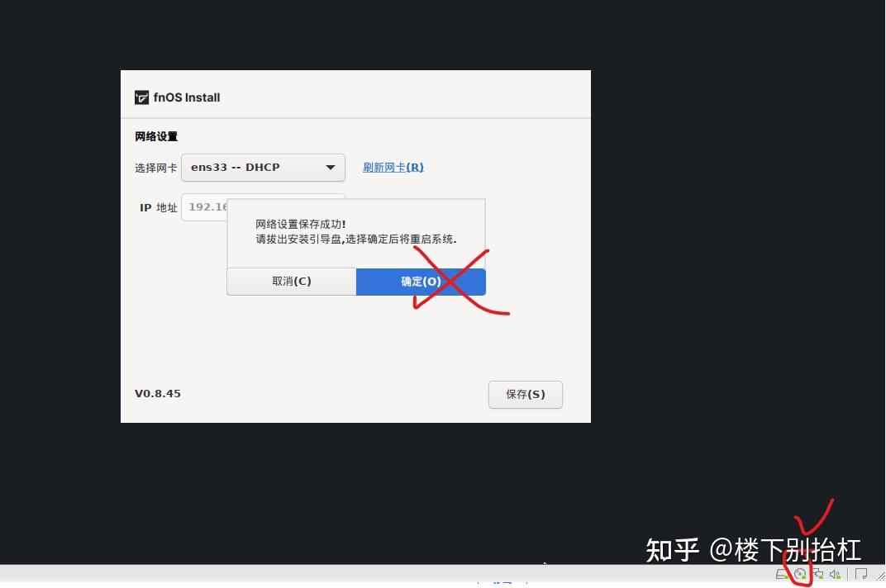886x588 pixels.
Task: Click the fnOS Install logo icon
Action: tap(141, 97)
